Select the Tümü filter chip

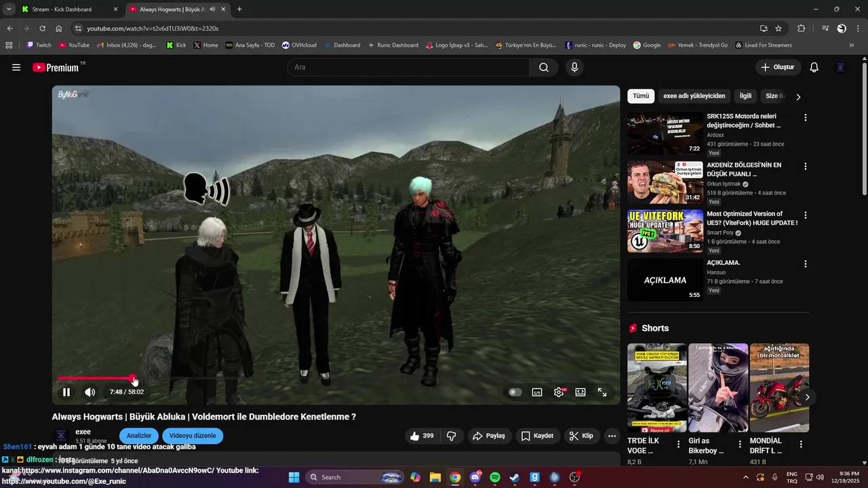point(641,96)
